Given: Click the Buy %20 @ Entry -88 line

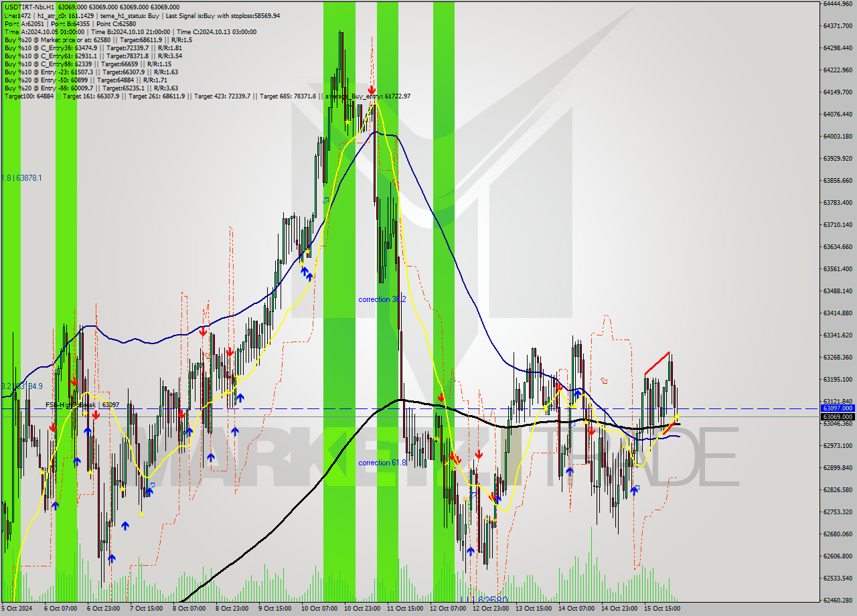Looking at the screenshot, I should coord(91,88).
